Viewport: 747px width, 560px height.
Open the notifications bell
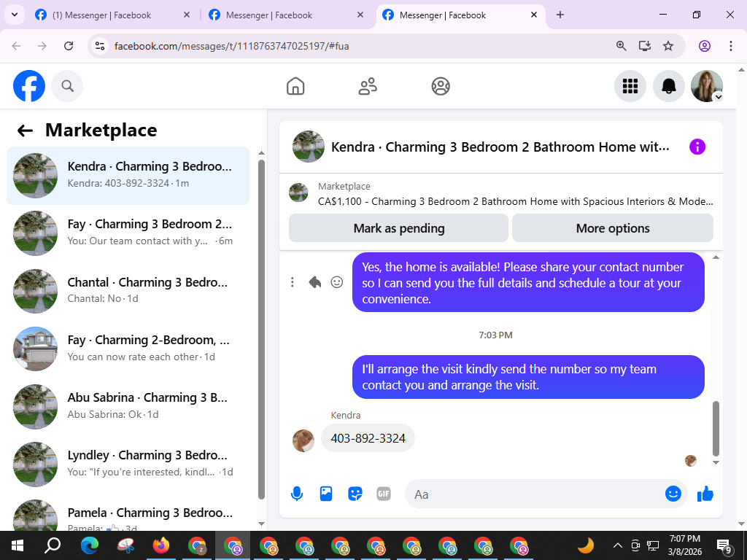(x=669, y=86)
